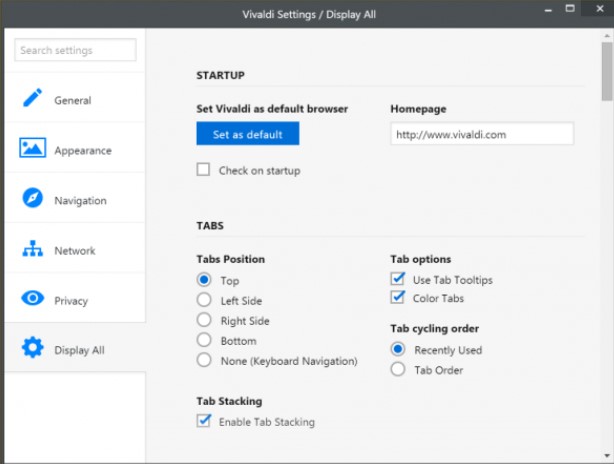Toggle Enable Tab Stacking checkbox

point(204,422)
